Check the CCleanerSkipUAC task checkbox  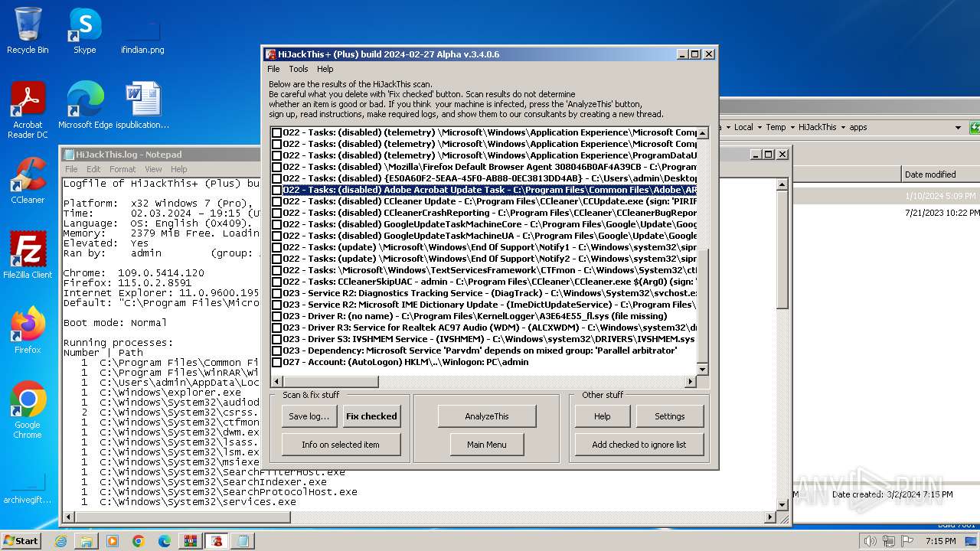(x=277, y=282)
